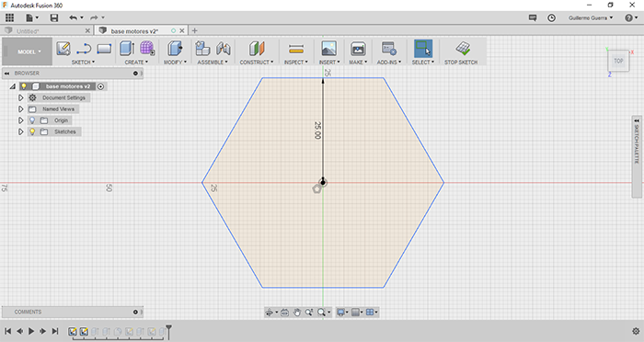This screenshot has width=644, height=342.
Task: Open the COMMENTS panel options dot
Action: (x=135, y=312)
